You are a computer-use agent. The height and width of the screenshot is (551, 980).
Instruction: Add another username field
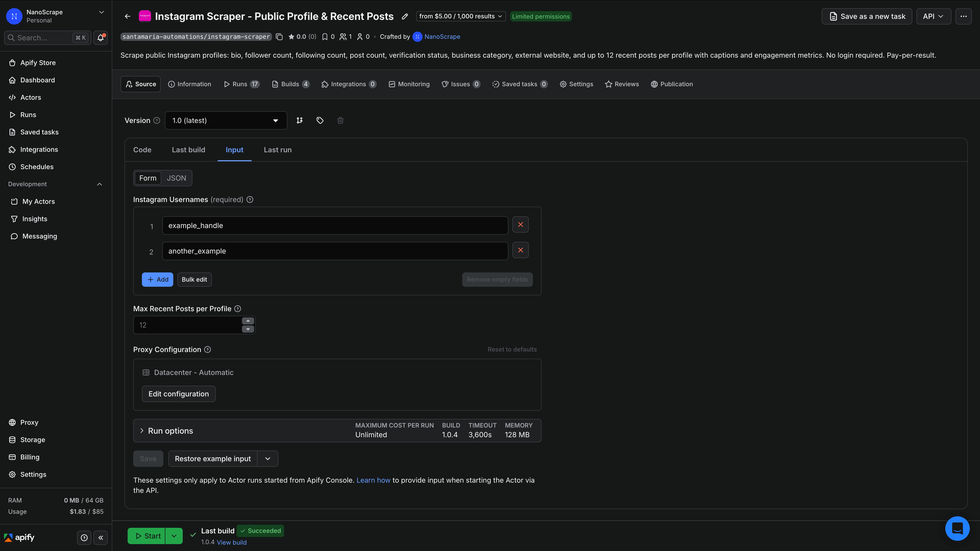click(157, 280)
